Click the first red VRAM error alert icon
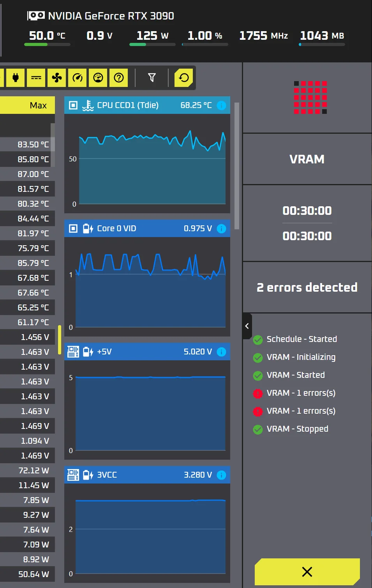The width and height of the screenshot is (372, 588). [x=258, y=393]
